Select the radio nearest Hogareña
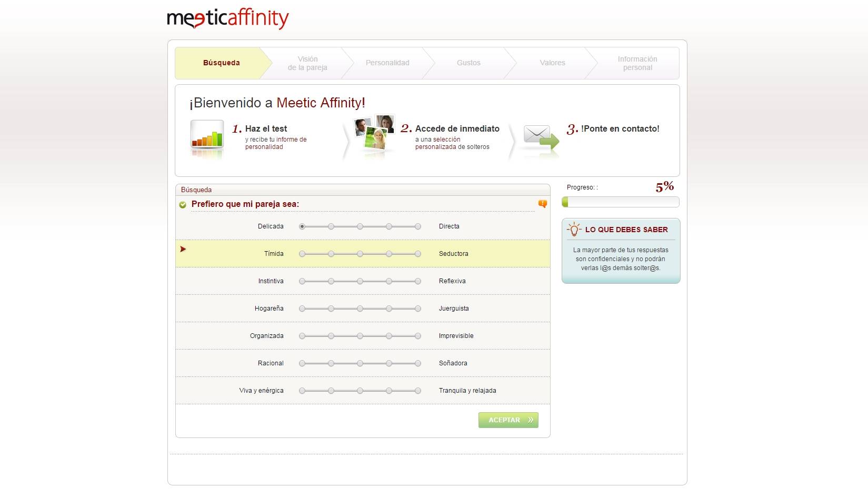Viewport: 868px width, 497px height. [x=302, y=309]
